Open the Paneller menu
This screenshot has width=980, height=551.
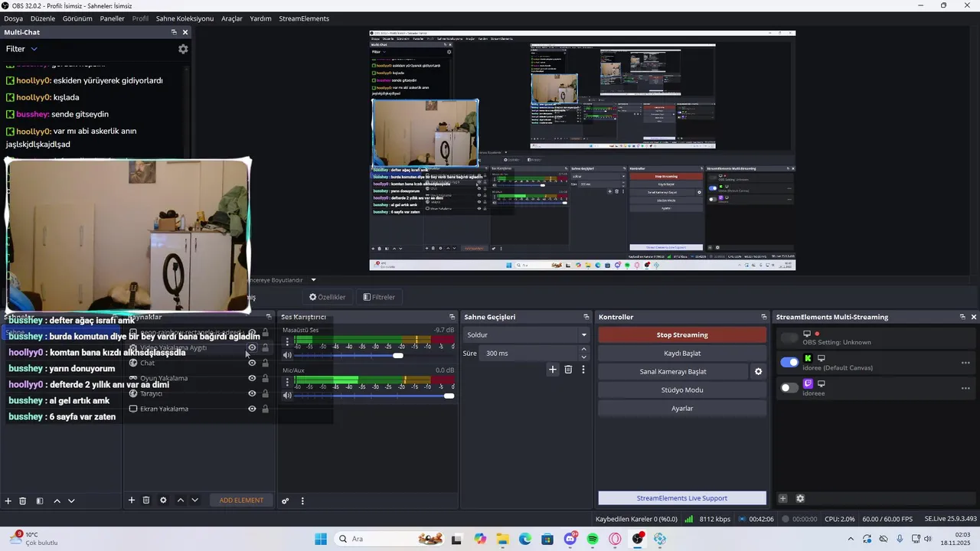[112, 18]
